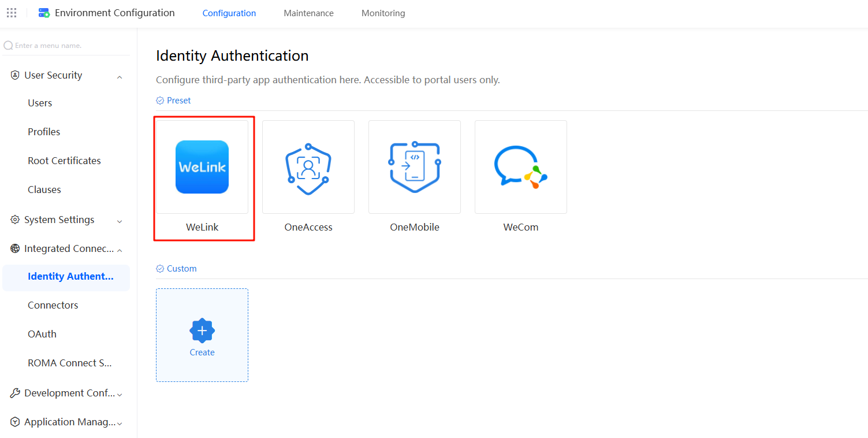Select the OneAccess shield icon tile

(x=308, y=167)
